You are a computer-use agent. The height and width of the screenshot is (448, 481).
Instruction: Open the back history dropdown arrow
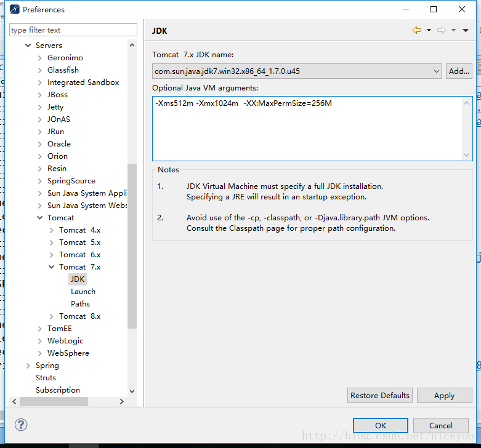[x=429, y=30]
